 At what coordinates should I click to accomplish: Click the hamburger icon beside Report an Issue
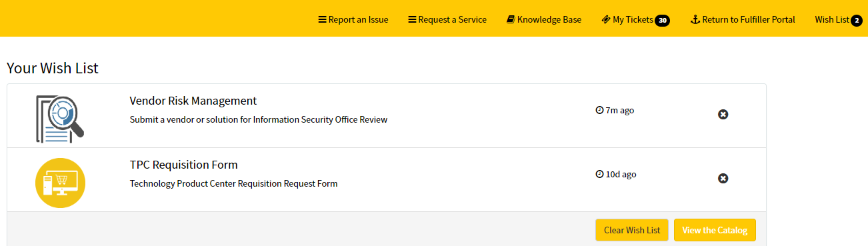click(x=322, y=20)
